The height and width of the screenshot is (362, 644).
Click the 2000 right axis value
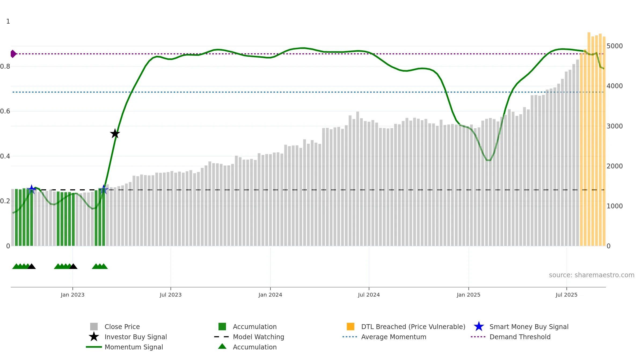[x=615, y=166]
